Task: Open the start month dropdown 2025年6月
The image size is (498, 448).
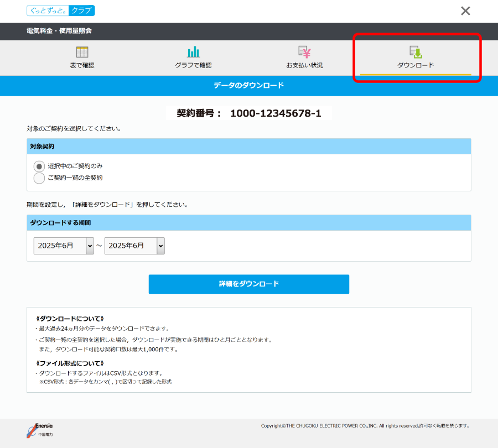Action: (64, 246)
